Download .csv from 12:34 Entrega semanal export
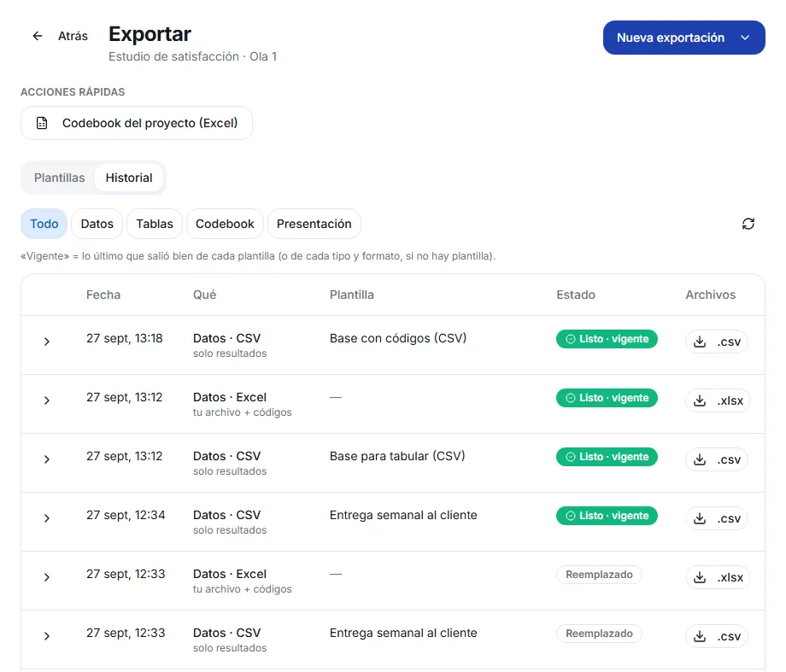The height and width of the screenshot is (672, 786). 717,518
